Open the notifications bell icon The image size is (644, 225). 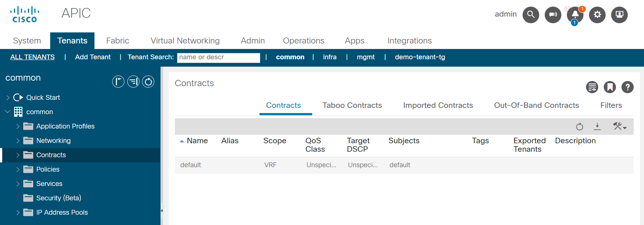coord(575,15)
